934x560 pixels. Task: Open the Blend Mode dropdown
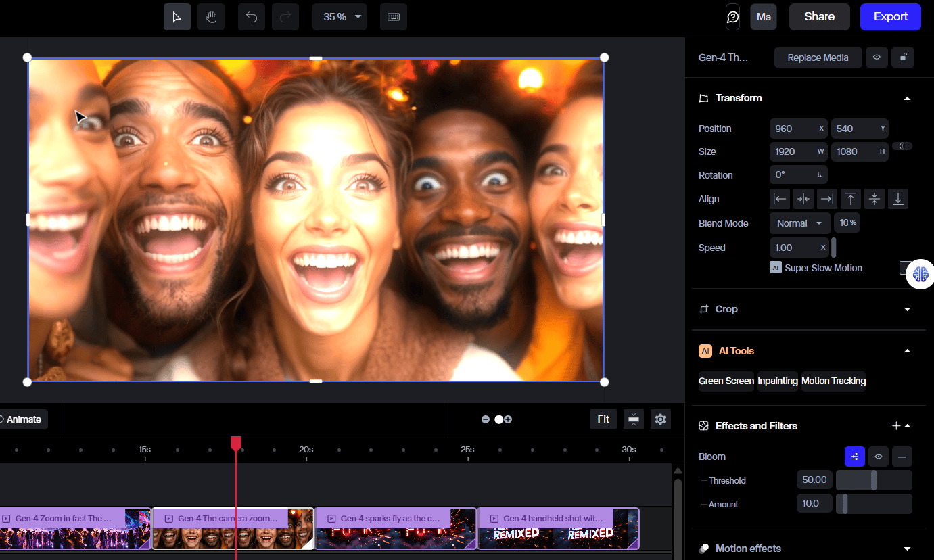click(799, 223)
